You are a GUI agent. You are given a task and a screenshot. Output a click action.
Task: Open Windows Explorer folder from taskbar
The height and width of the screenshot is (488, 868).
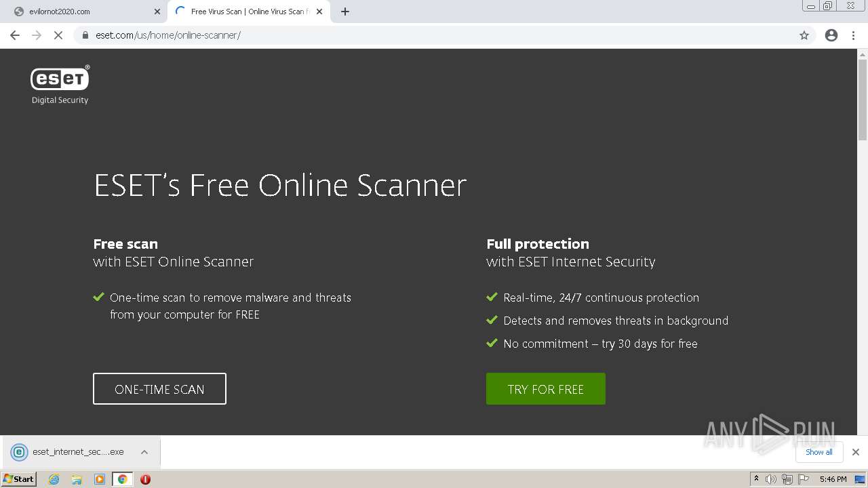click(77, 479)
